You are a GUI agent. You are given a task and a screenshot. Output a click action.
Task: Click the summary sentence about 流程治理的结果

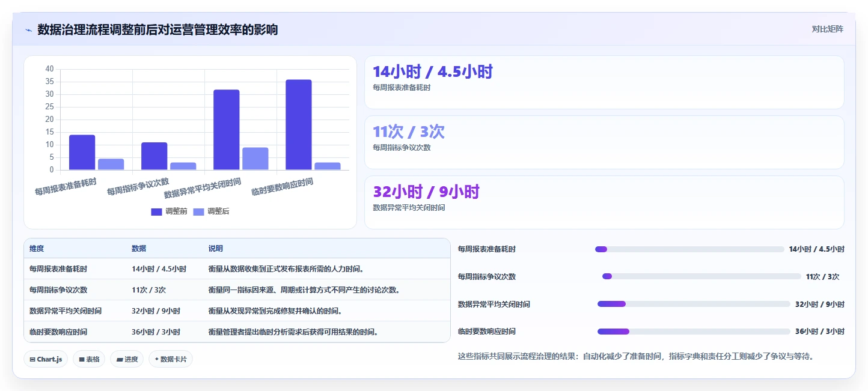pos(636,356)
